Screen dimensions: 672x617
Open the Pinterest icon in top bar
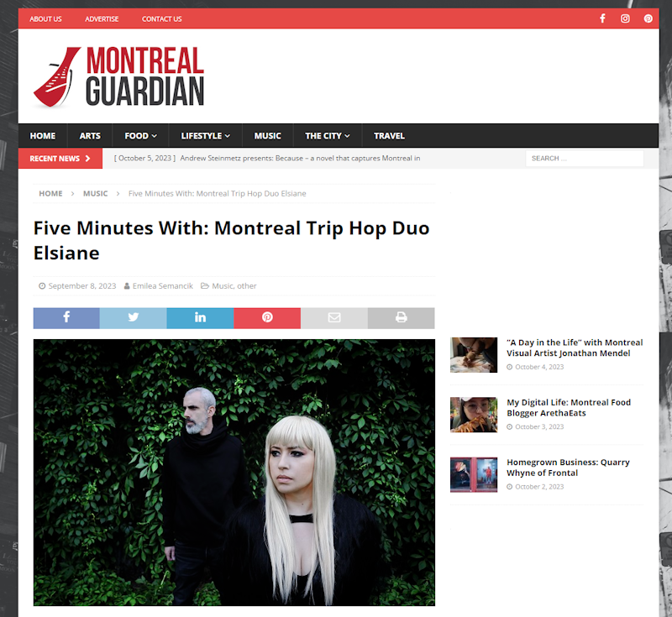(x=648, y=18)
